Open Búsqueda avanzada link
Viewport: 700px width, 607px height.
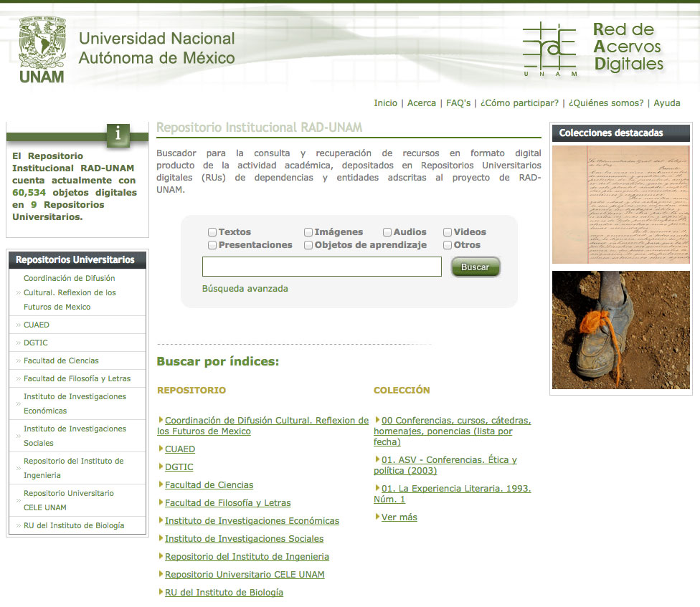click(x=245, y=289)
